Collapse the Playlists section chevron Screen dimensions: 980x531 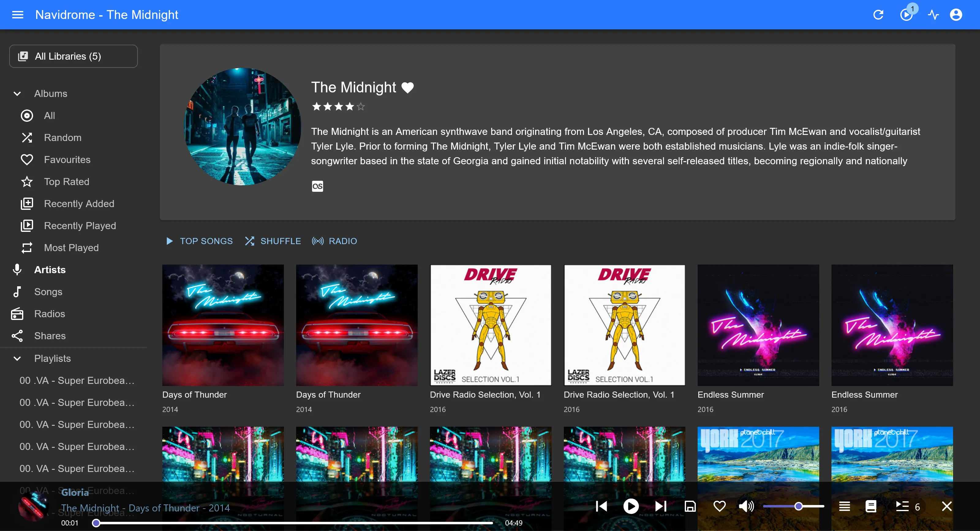pyautogui.click(x=17, y=358)
